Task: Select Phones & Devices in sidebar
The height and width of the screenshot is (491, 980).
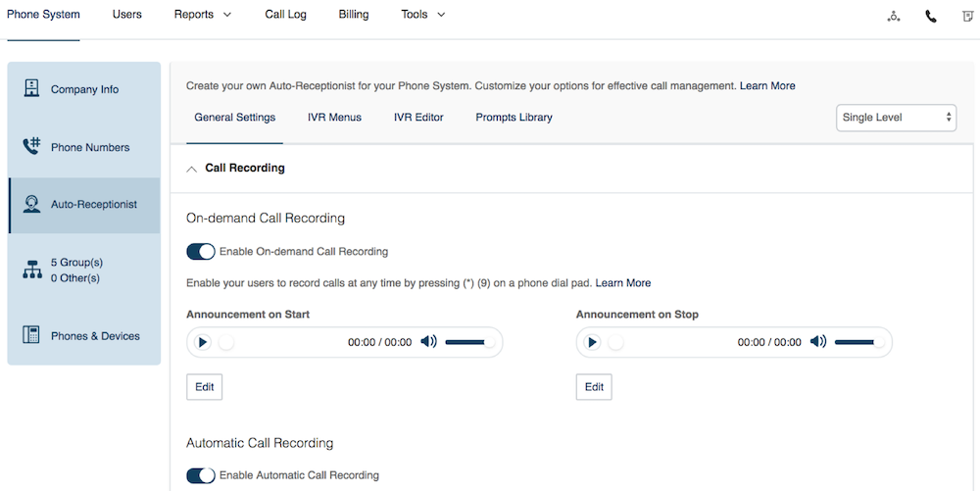Action: pyautogui.click(x=84, y=336)
